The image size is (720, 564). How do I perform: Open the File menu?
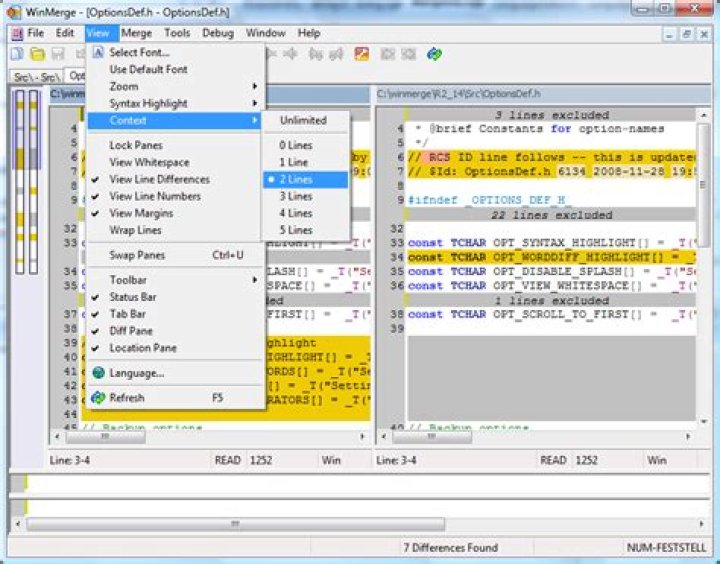click(35, 33)
